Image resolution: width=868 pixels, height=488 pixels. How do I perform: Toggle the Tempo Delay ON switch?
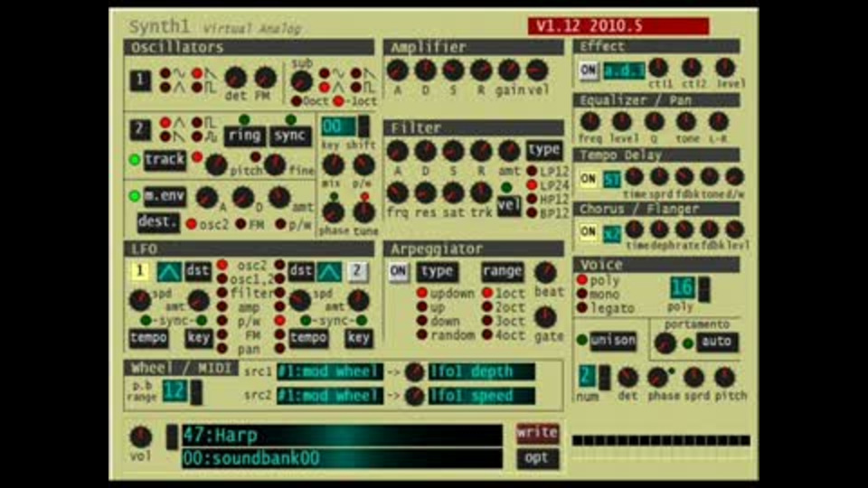pos(588,179)
